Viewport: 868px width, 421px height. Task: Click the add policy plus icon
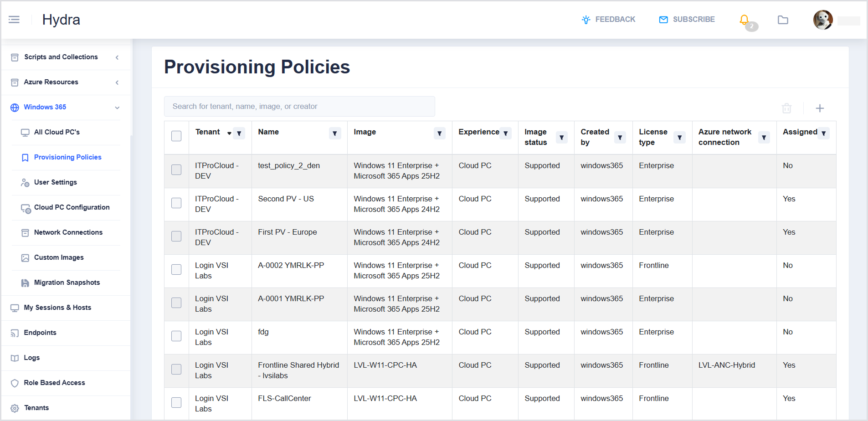tap(820, 108)
